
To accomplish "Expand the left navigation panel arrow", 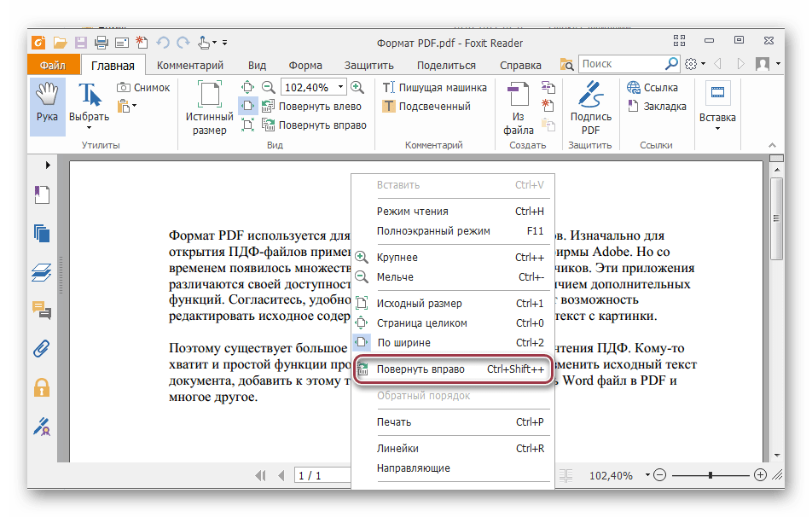I will (48, 165).
